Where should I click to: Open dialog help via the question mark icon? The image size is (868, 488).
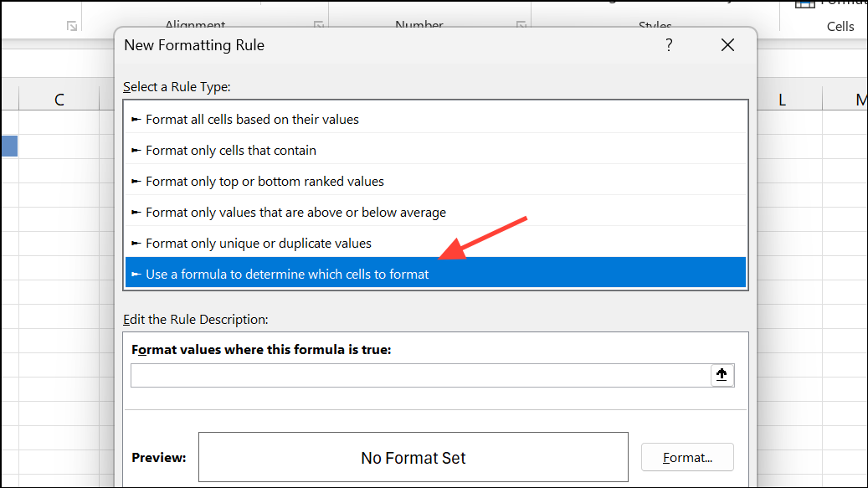pos(669,44)
